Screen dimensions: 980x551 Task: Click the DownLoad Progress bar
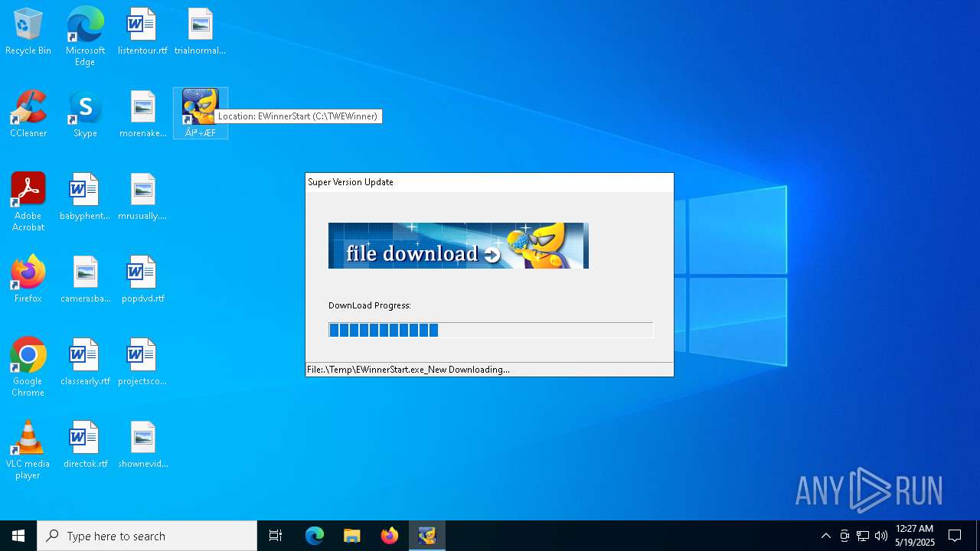(491, 330)
